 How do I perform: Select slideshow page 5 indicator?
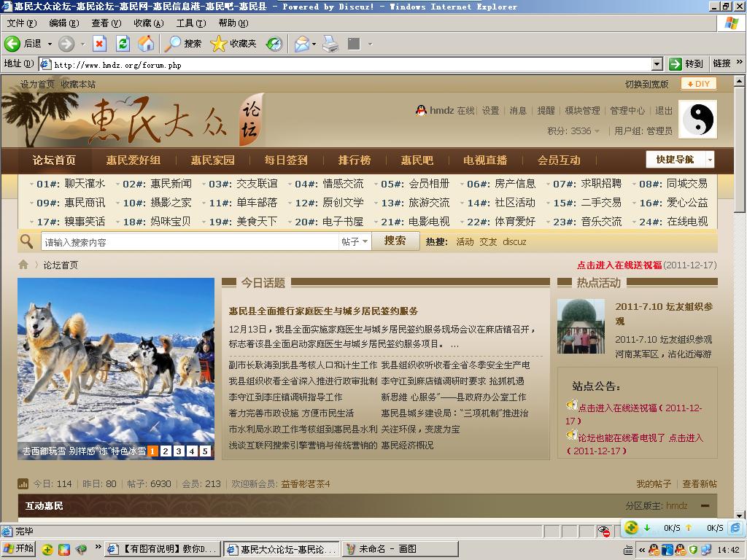pyautogui.click(x=205, y=451)
